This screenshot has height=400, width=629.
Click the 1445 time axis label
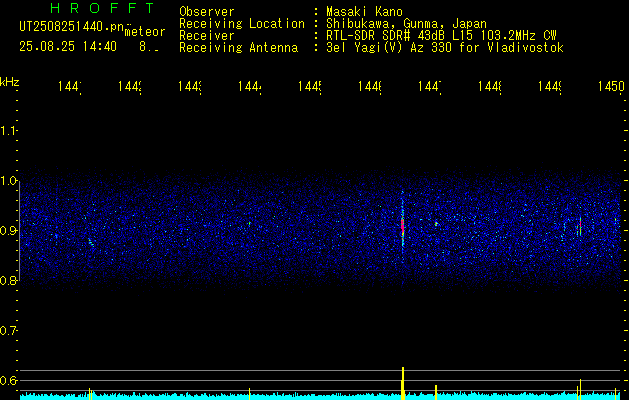310,86
